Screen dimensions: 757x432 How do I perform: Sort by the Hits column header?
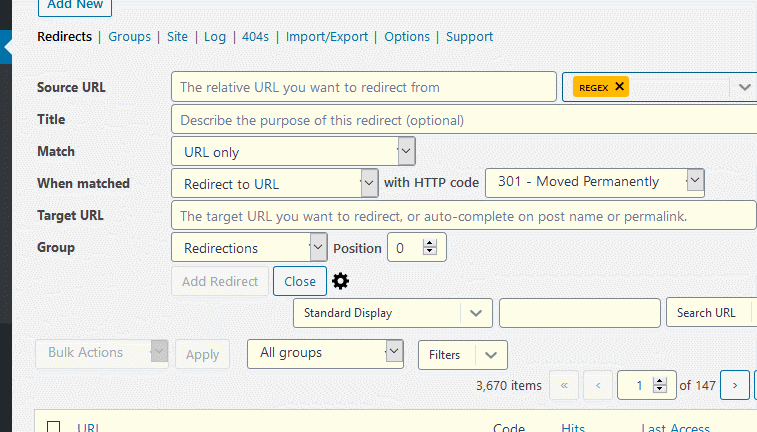[x=573, y=427]
